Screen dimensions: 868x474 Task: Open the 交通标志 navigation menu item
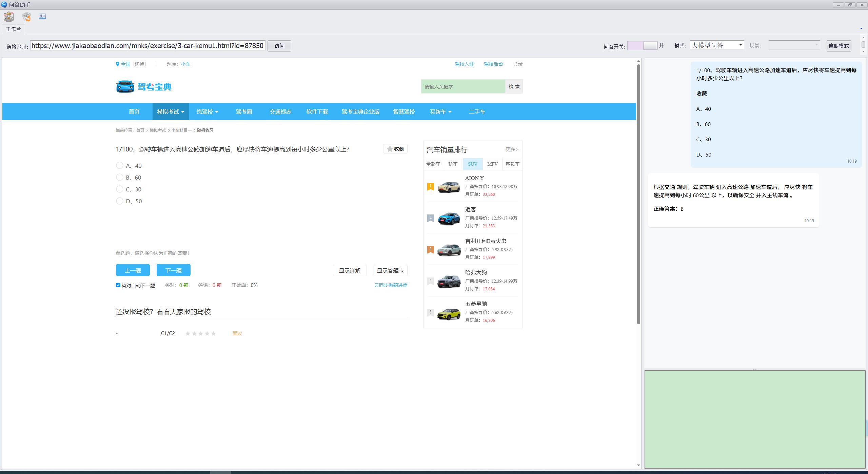[280, 112]
